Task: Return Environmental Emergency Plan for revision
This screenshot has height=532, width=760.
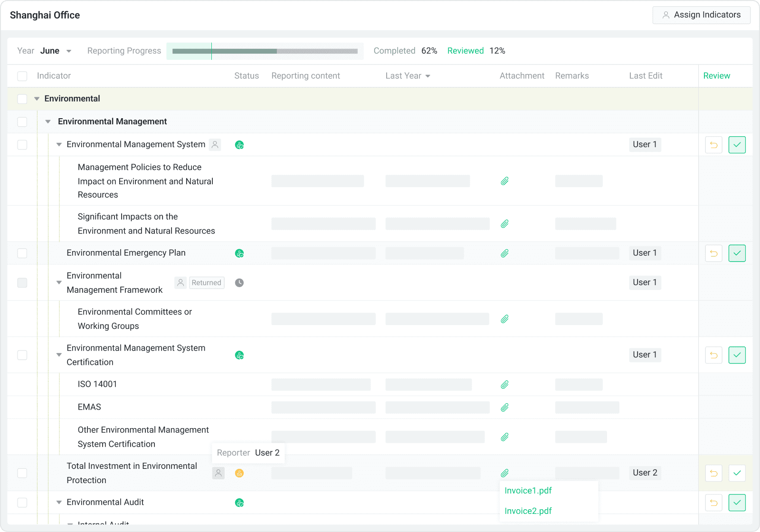Action: pos(714,253)
